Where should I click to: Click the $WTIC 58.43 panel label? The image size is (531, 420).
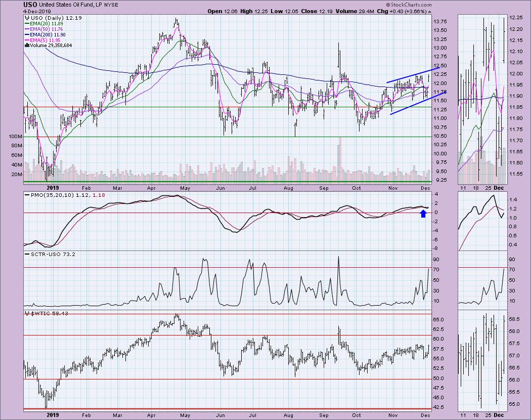coord(50,314)
